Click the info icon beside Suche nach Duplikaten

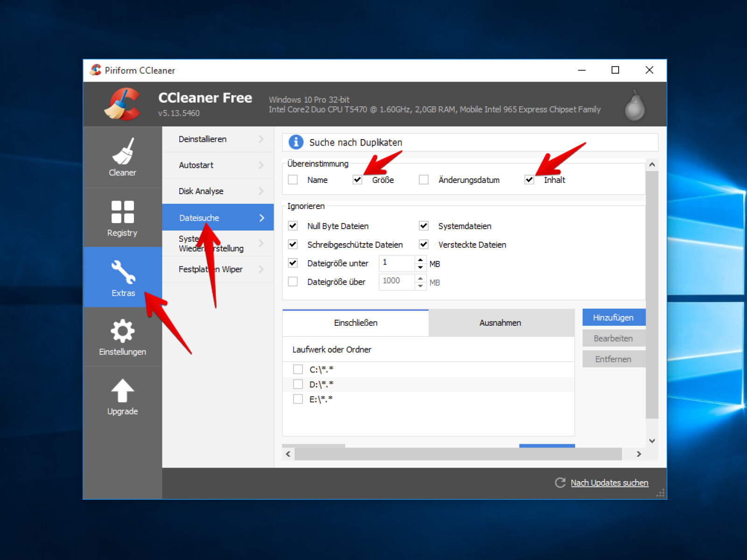(x=296, y=142)
